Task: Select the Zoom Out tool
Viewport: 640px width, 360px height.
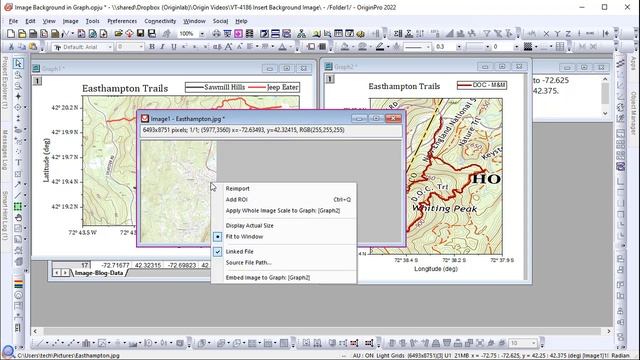Action: pyautogui.click(x=18, y=86)
